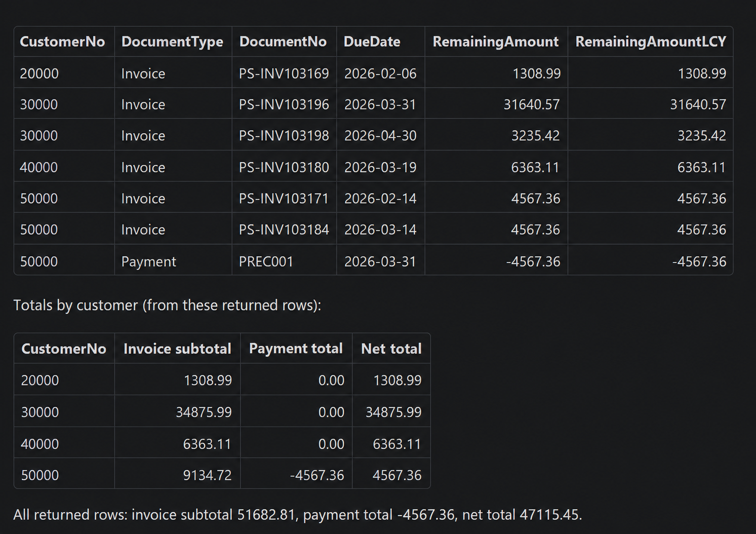
Task: Click customer 20000 in the first table
Action: click(x=39, y=73)
